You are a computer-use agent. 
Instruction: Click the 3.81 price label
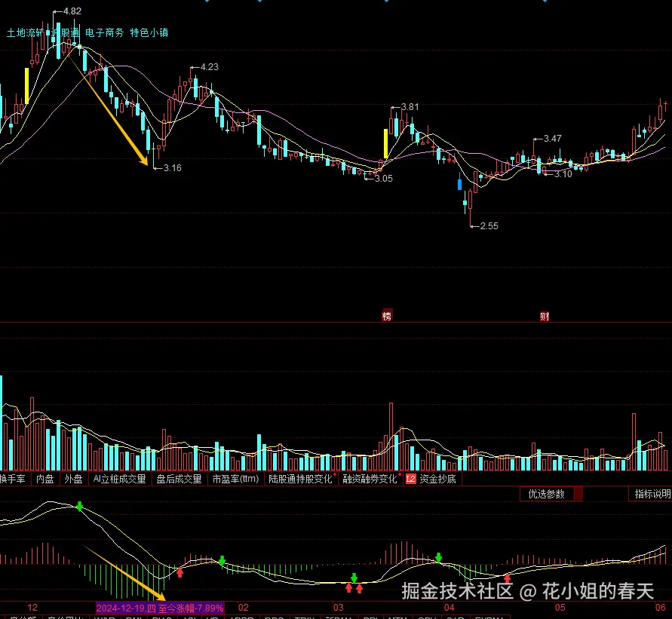pyautogui.click(x=410, y=106)
